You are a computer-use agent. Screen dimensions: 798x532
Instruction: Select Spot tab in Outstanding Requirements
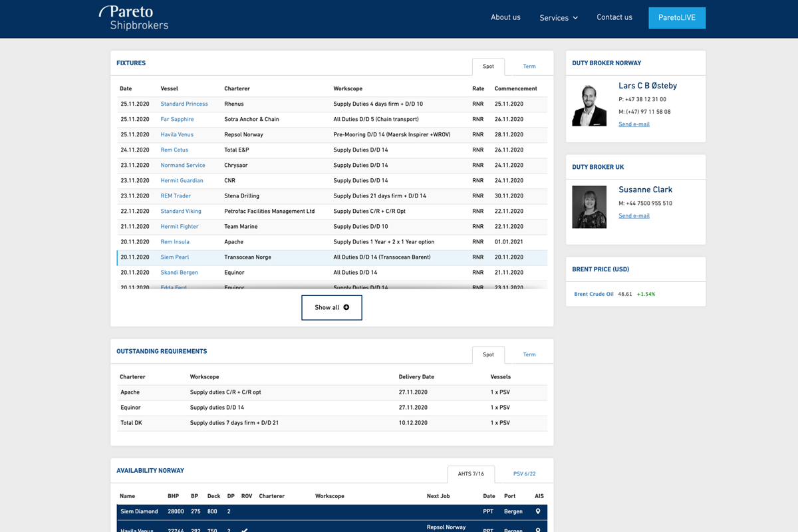tap(489, 354)
